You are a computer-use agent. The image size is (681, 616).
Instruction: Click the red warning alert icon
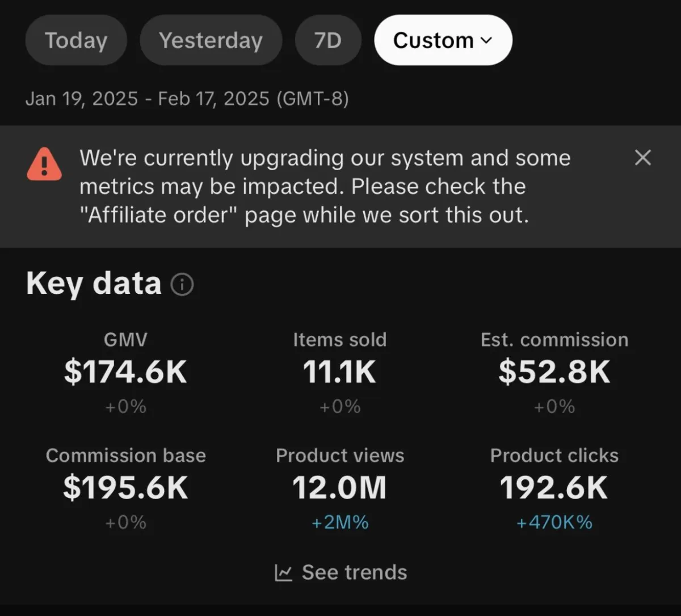44,164
